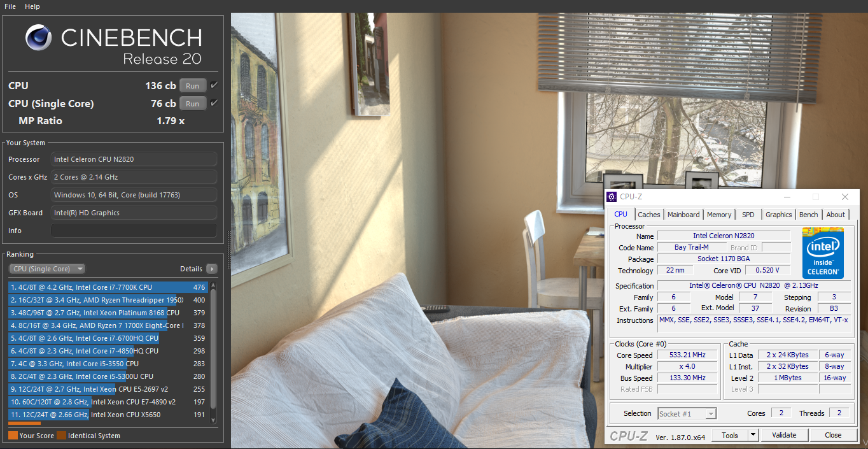Screen dimensions: 868x449
Task: Select ranking row Intel Core i7-4850HQ CPU
Action: click(109, 351)
